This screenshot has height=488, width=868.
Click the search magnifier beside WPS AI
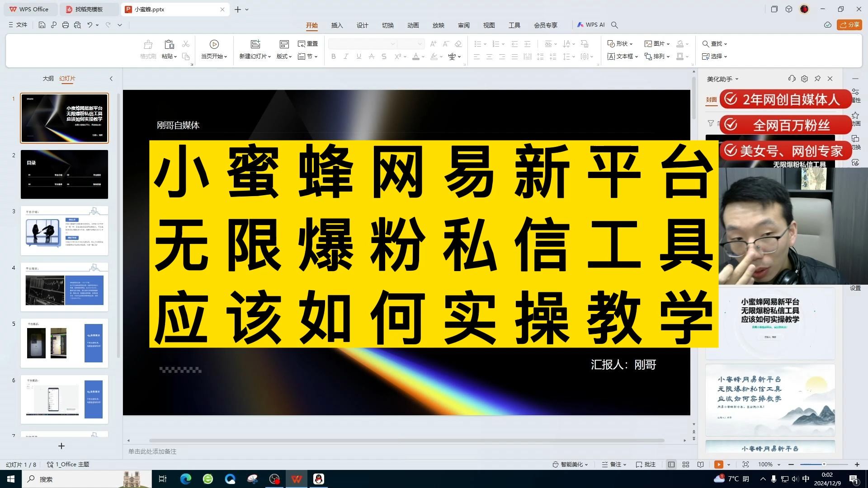(614, 25)
